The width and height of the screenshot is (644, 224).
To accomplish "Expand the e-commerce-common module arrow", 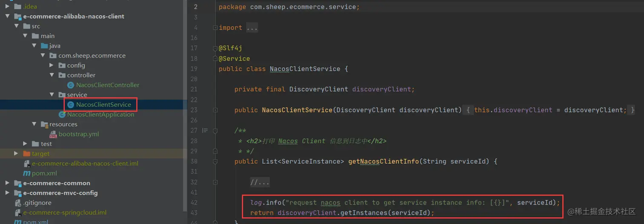I will tap(7, 183).
